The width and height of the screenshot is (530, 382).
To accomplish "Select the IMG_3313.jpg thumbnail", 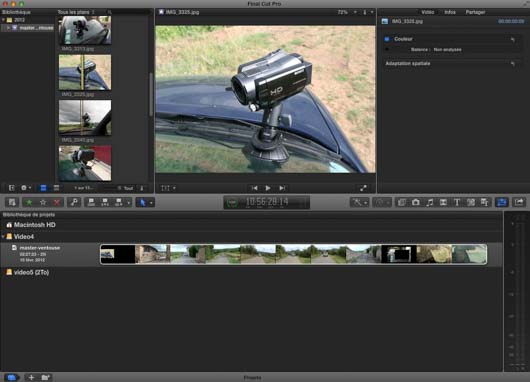I will [85, 30].
